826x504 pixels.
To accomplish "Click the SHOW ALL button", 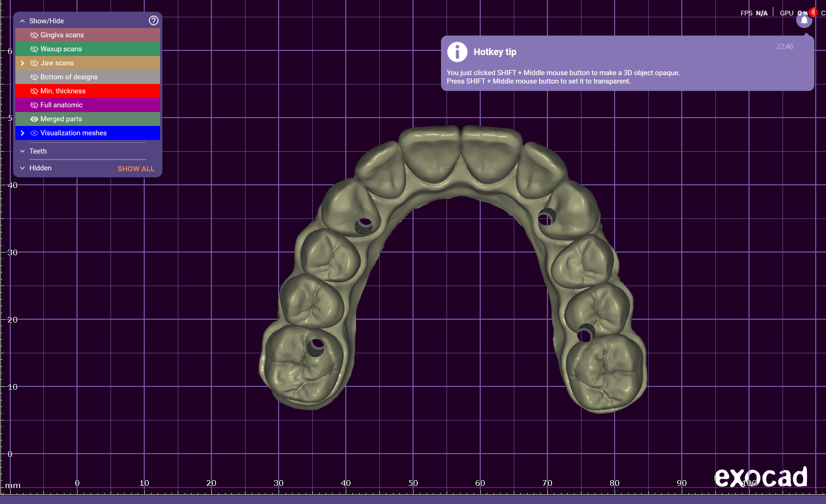I will click(x=136, y=168).
